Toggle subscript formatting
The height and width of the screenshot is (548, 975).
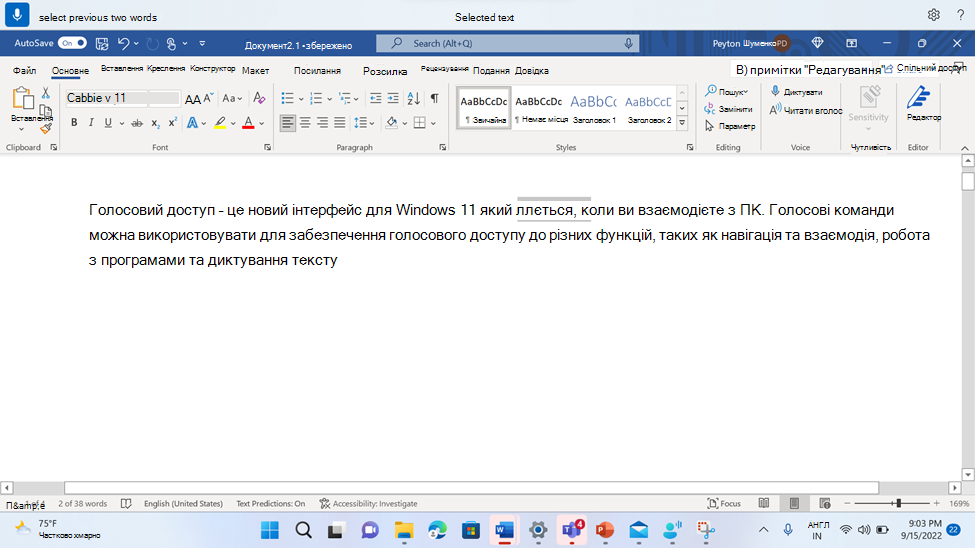pos(155,123)
